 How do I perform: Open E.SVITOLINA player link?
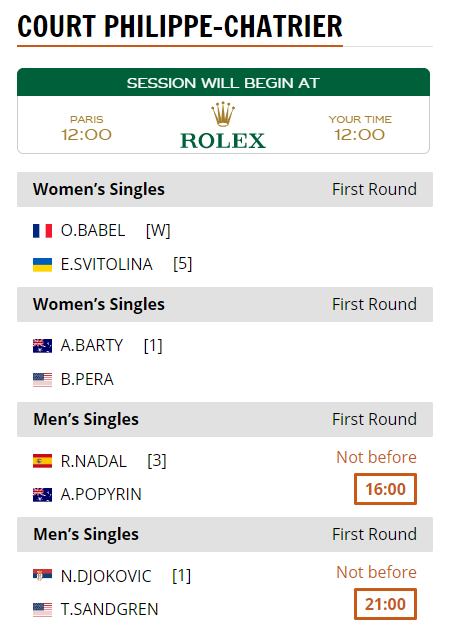pyautogui.click(x=107, y=264)
